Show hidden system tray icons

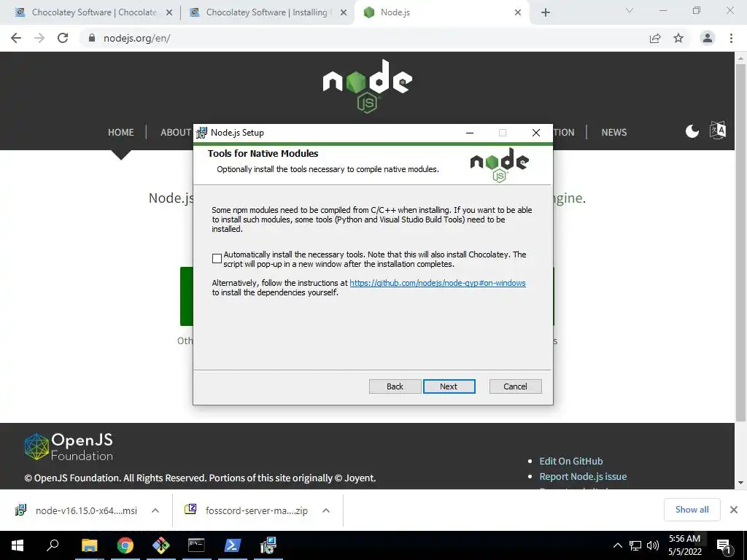pos(617,545)
